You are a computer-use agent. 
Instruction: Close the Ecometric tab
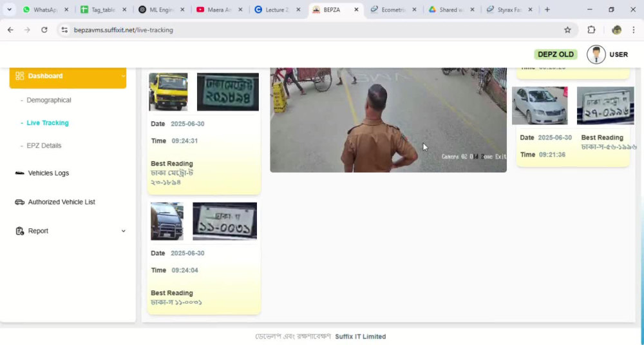point(414,10)
